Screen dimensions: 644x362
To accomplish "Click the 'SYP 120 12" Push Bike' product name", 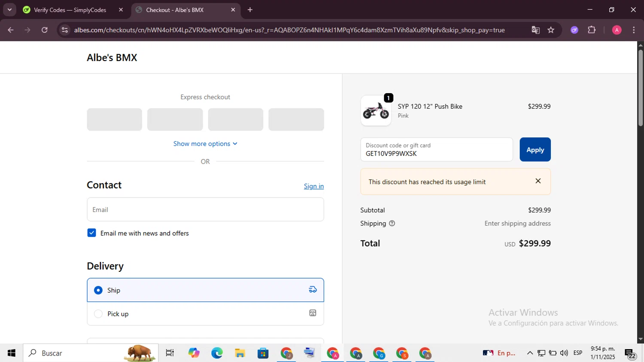I will coord(430,106).
